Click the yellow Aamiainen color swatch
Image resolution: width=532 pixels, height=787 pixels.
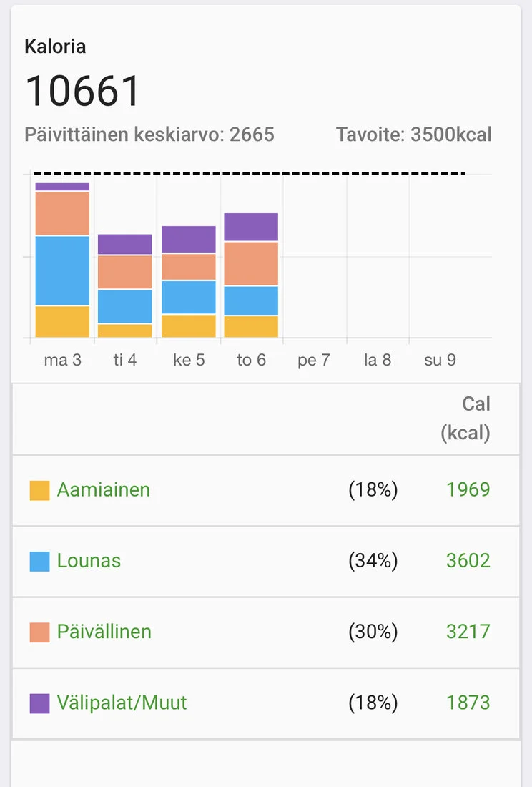coord(39,490)
